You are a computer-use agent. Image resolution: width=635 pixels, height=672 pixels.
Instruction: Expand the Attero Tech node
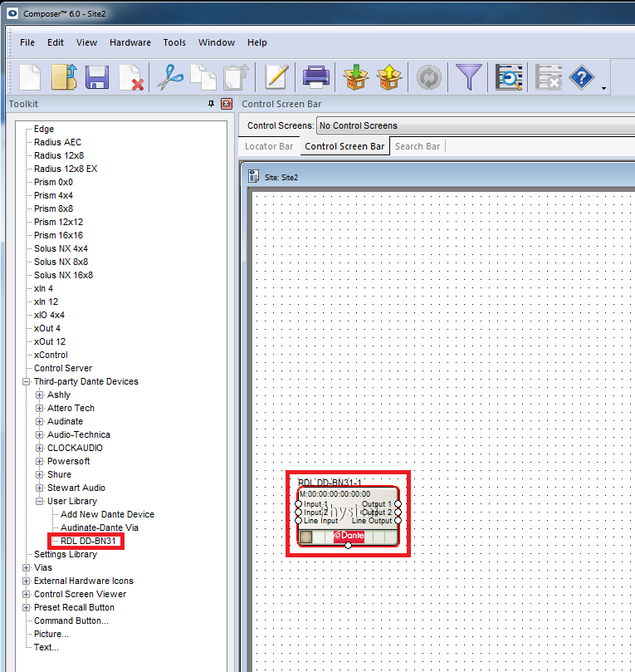[39, 408]
